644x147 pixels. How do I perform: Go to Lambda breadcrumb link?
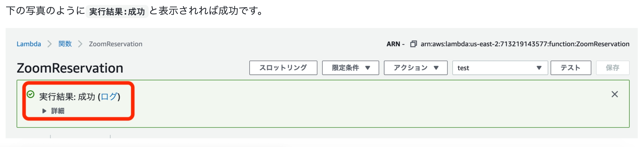[29, 44]
